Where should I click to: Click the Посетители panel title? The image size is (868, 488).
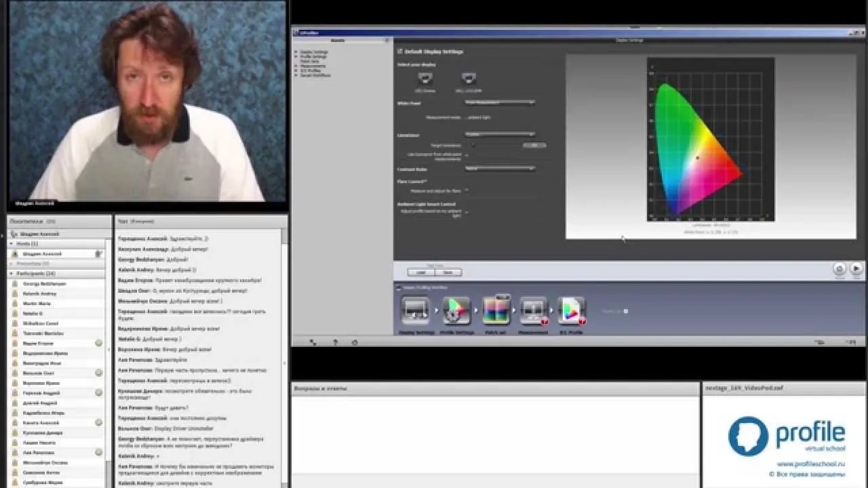click(33, 222)
